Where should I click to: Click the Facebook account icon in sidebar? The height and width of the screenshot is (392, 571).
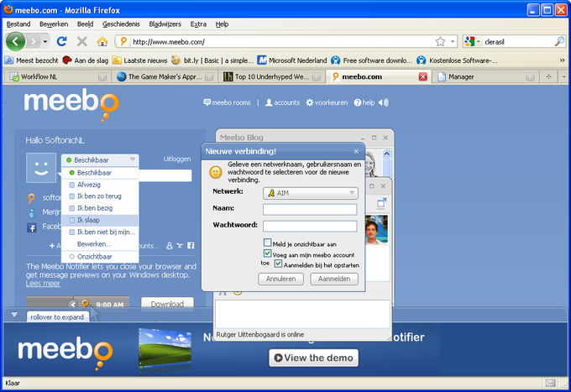click(32, 227)
